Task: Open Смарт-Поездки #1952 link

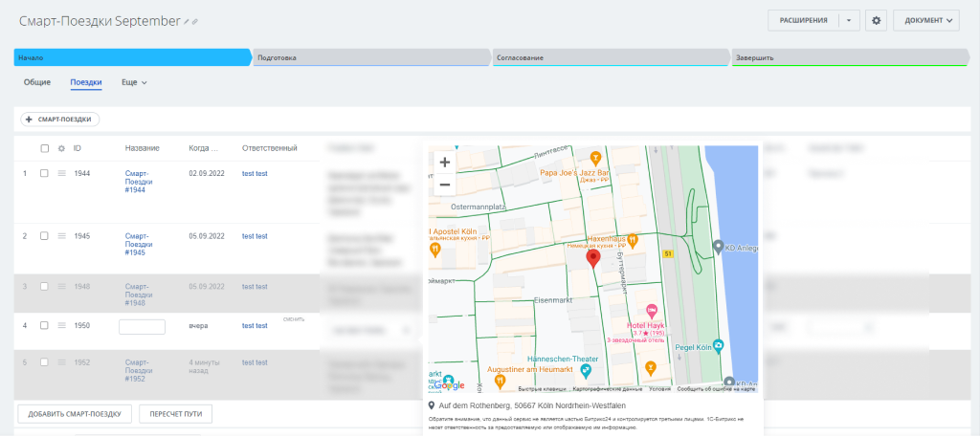Action: click(x=135, y=370)
